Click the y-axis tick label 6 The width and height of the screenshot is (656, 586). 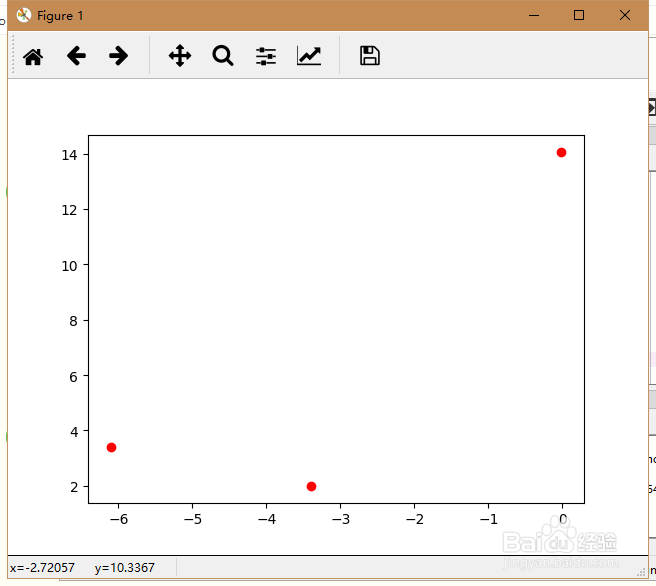coord(74,377)
